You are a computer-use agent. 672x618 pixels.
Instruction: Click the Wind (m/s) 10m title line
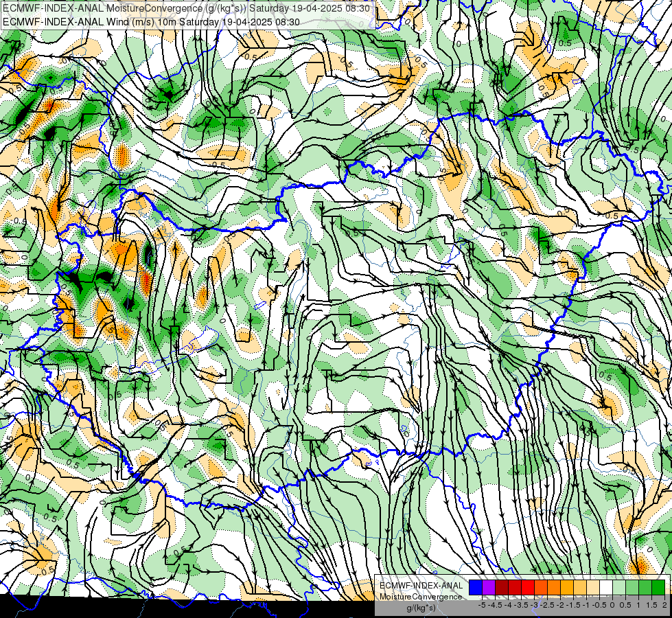tap(151, 22)
